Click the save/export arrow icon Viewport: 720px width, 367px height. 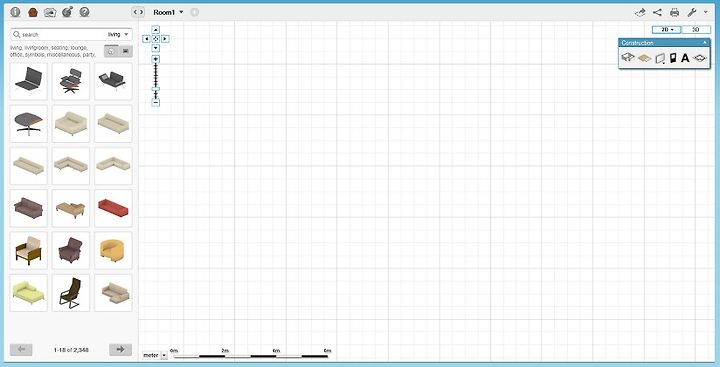click(640, 12)
